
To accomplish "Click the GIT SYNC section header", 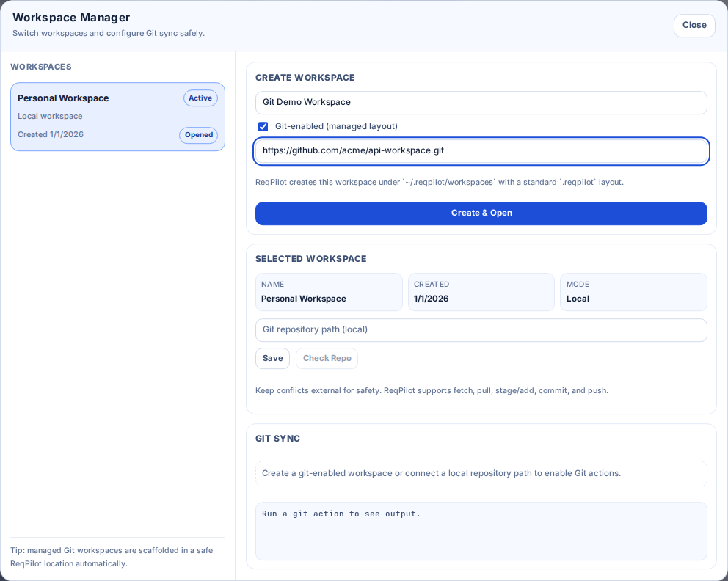I will point(277,438).
